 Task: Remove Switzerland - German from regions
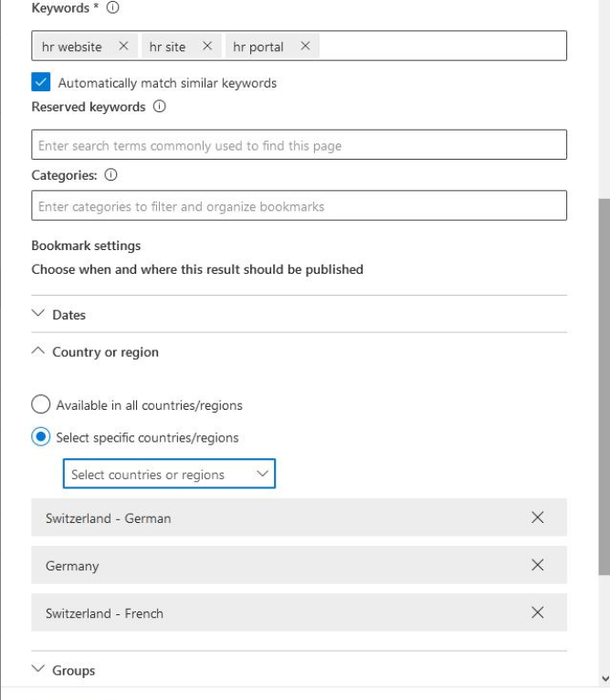[x=538, y=517]
